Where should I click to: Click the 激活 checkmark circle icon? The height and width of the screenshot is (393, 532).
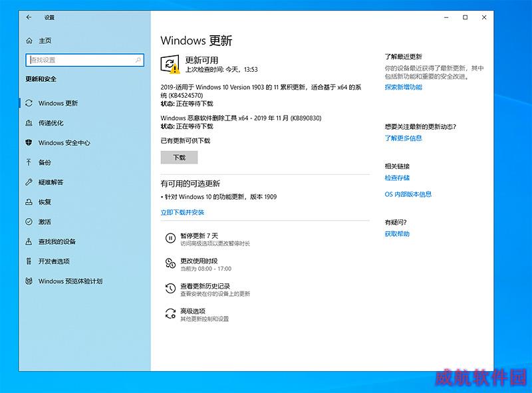pyautogui.click(x=29, y=221)
